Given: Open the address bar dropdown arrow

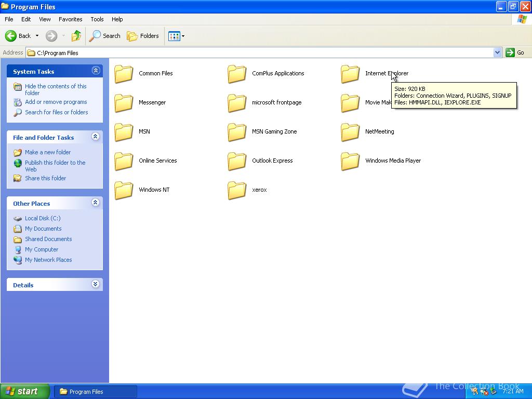Looking at the screenshot, I should pos(497,52).
